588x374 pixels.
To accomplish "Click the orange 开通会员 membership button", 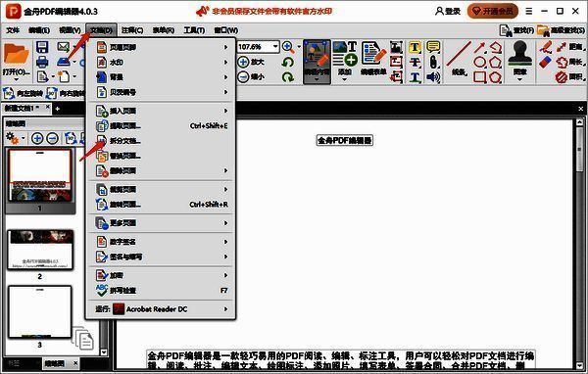I will coord(493,11).
